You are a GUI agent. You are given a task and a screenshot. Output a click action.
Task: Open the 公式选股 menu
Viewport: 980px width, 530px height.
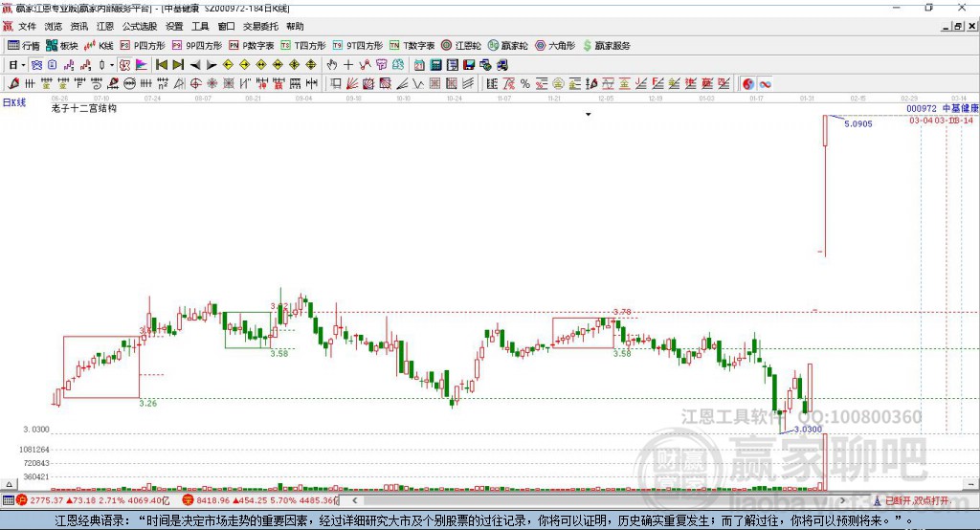(x=140, y=26)
